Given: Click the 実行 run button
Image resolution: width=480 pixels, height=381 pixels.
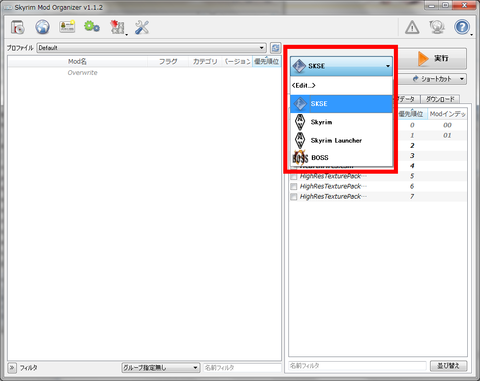Looking at the screenshot, I should click(433, 59).
